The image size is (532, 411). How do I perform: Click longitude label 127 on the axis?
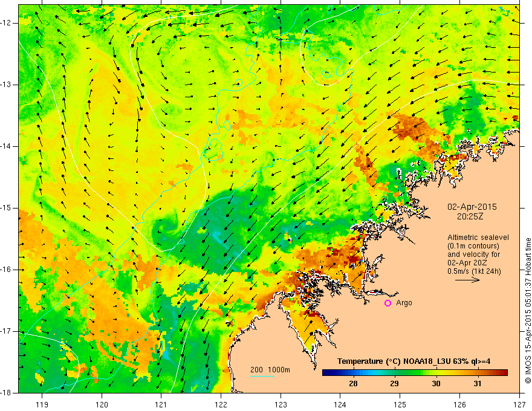click(x=519, y=404)
